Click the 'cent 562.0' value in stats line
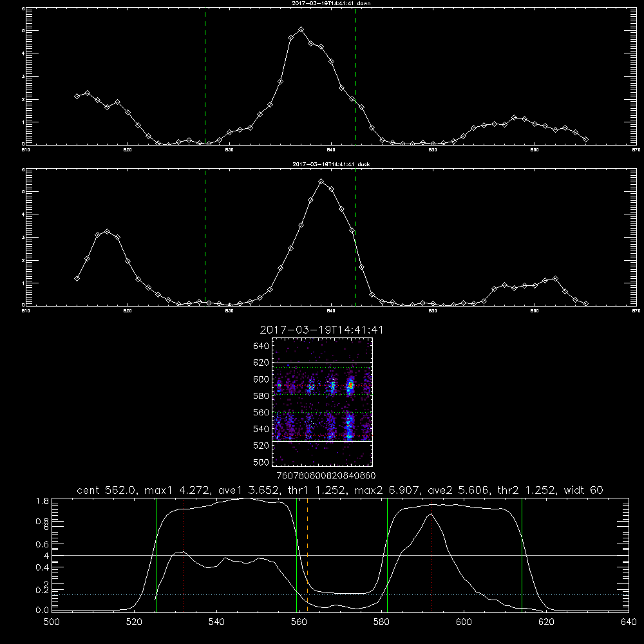Screen dimensions: 644x644 (108, 490)
